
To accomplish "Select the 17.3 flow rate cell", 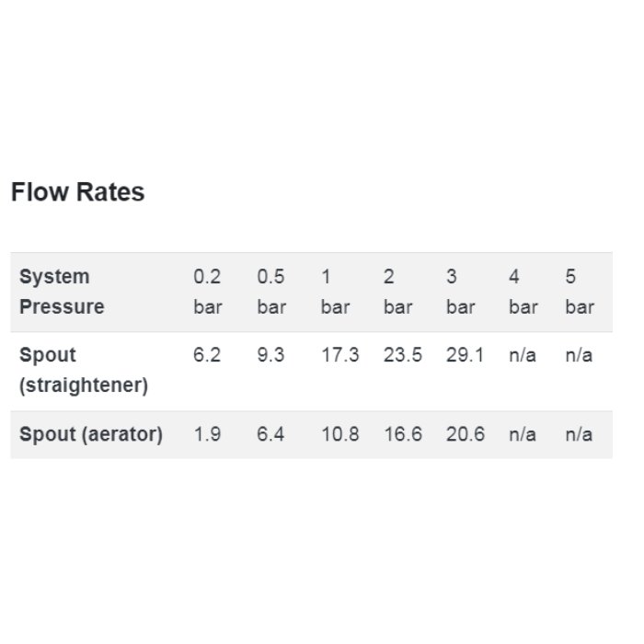I will pyautogui.click(x=340, y=355).
